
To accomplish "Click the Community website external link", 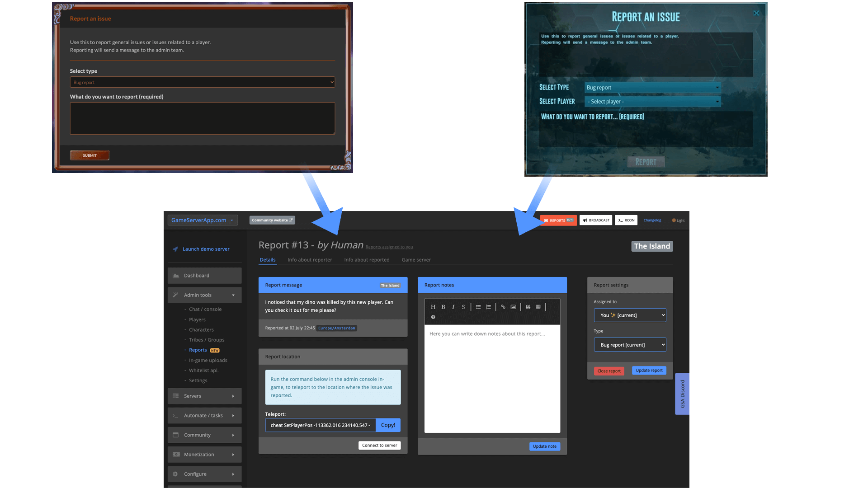I will pos(272,221).
